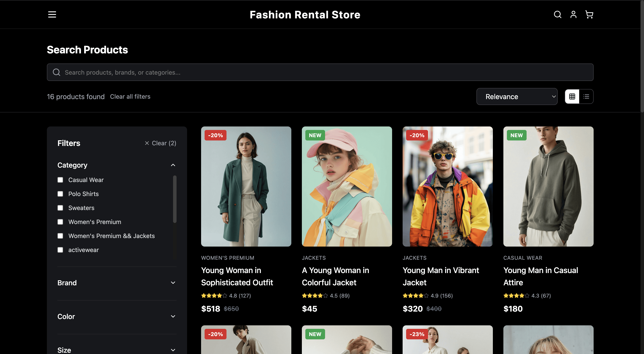Open the hamburger navigation menu
The height and width of the screenshot is (354, 644).
tap(52, 14)
